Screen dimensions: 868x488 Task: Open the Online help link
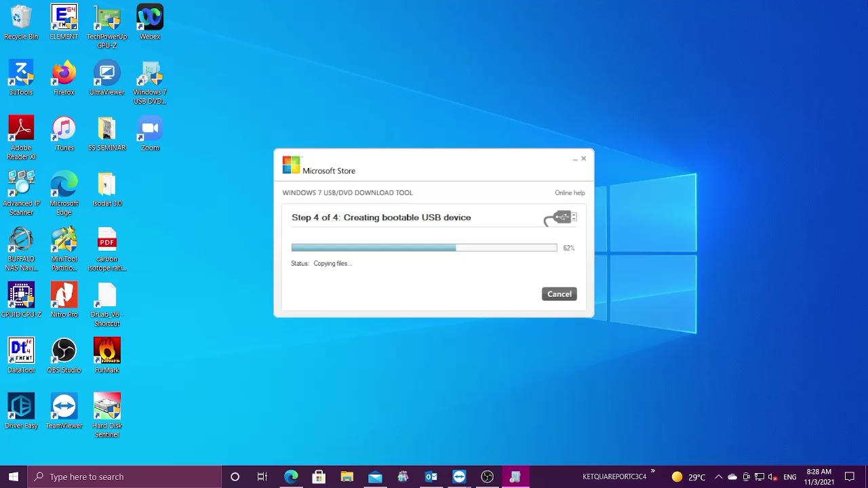click(x=570, y=193)
